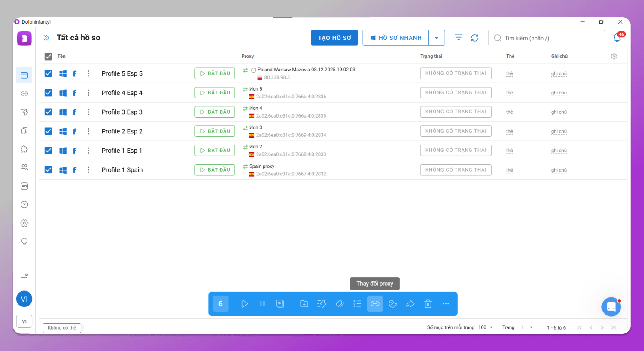The width and height of the screenshot is (644, 351).
Task: Open the API section from the sidebar
Action: (24, 186)
